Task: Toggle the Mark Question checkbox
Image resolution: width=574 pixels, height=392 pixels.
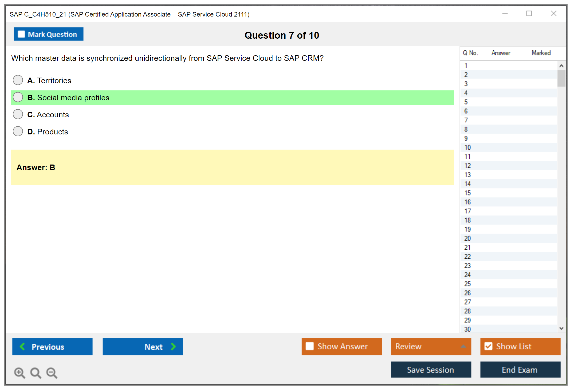Action: (21, 34)
